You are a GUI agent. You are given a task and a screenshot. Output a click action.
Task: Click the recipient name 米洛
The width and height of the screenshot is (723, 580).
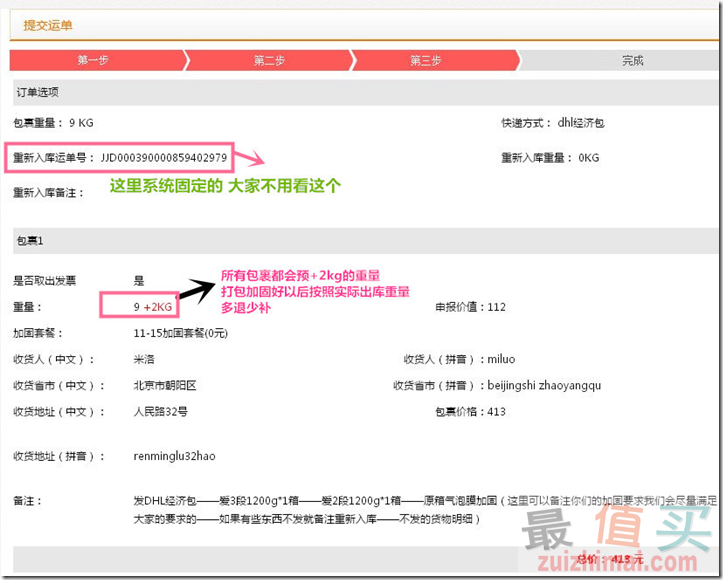click(x=144, y=359)
